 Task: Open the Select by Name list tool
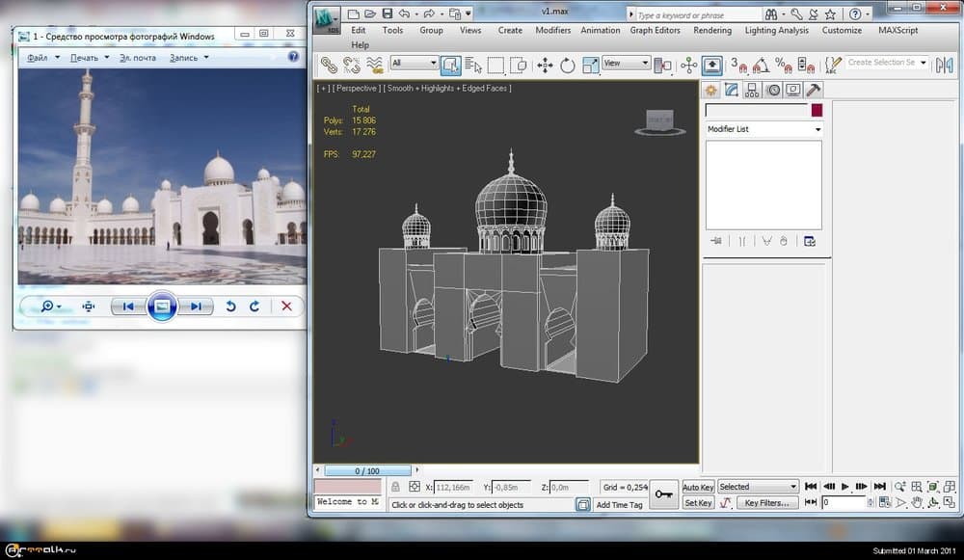click(473, 65)
